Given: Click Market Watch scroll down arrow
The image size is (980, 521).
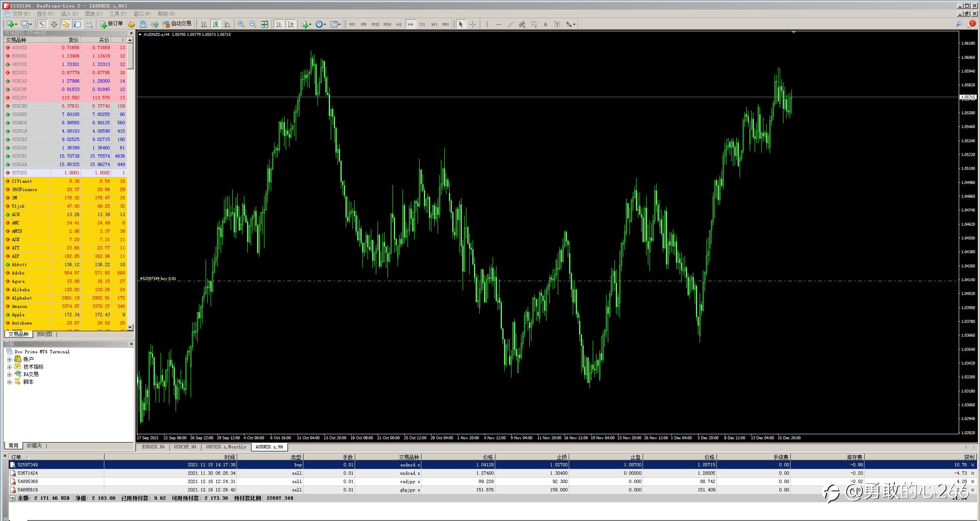Looking at the screenshot, I should 130,327.
